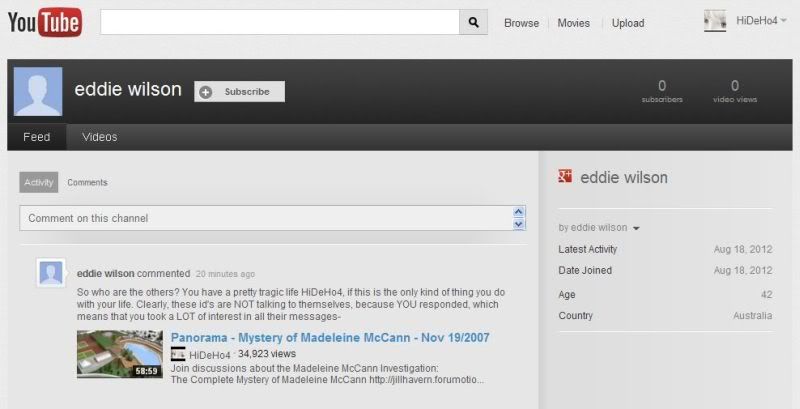Click the commenter avatar beside the feed post
800x409 pixels.
51,273
